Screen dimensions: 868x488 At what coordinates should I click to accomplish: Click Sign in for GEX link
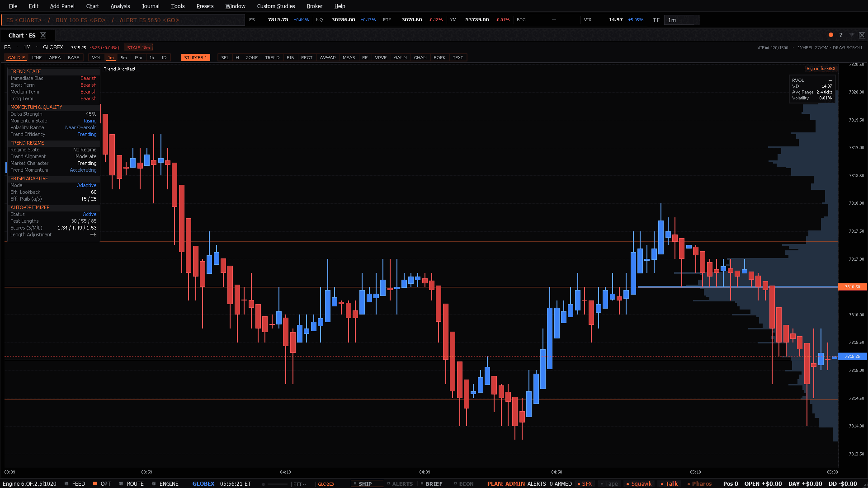point(821,69)
